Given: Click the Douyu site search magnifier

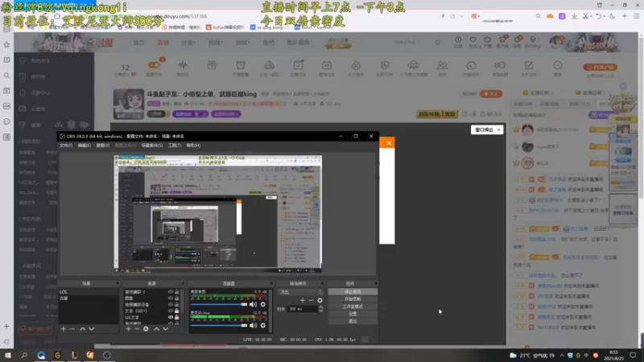Looking at the screenshot, I should click(x=437, y=43).
